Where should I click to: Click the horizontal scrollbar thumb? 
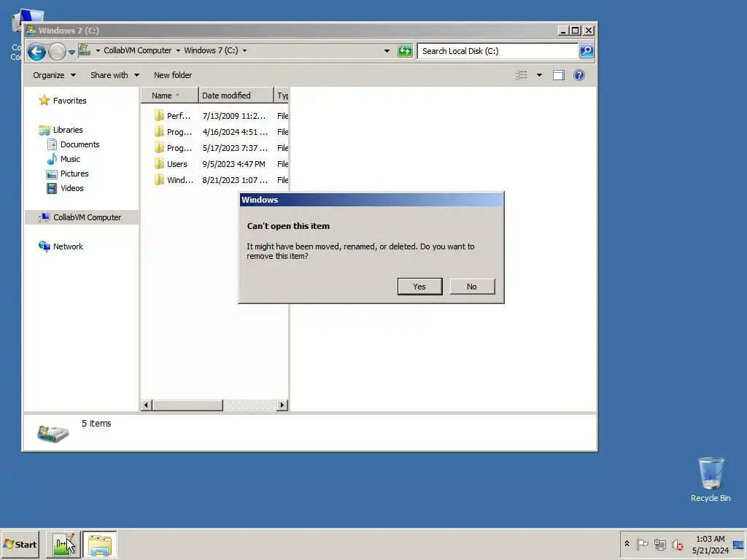coord(187,405)
